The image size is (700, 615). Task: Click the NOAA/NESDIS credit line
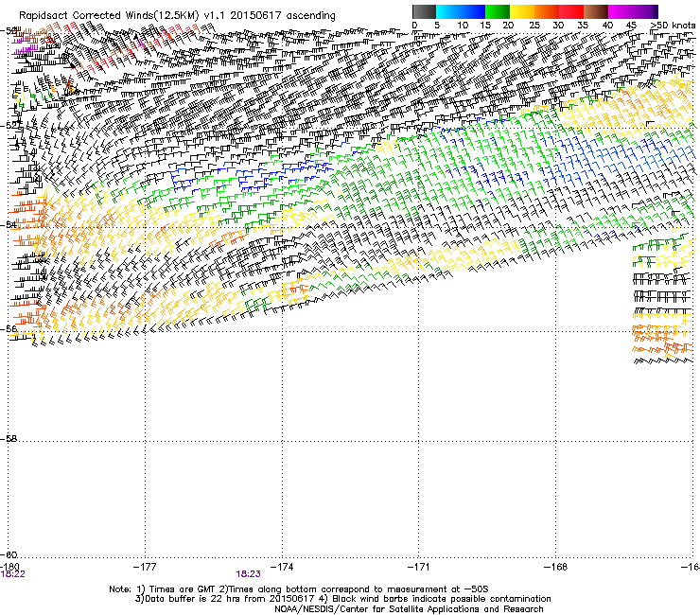coord(409,609)
